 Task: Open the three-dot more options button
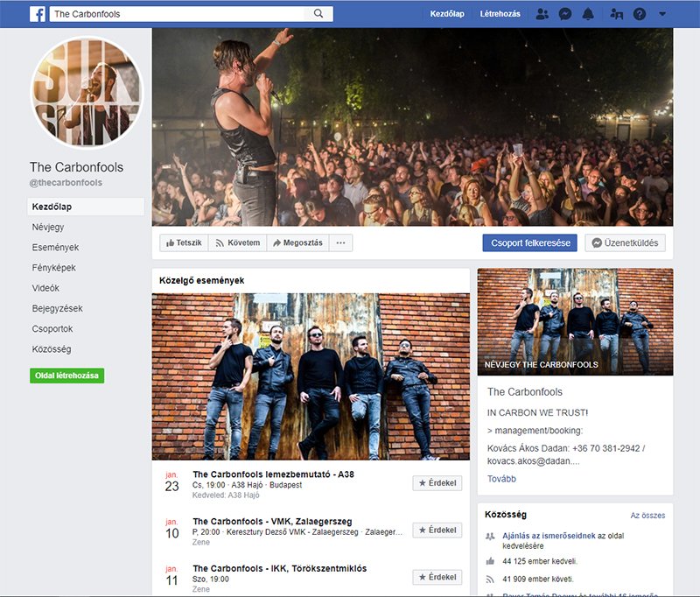pyautogui.click(x=340, y=242)
